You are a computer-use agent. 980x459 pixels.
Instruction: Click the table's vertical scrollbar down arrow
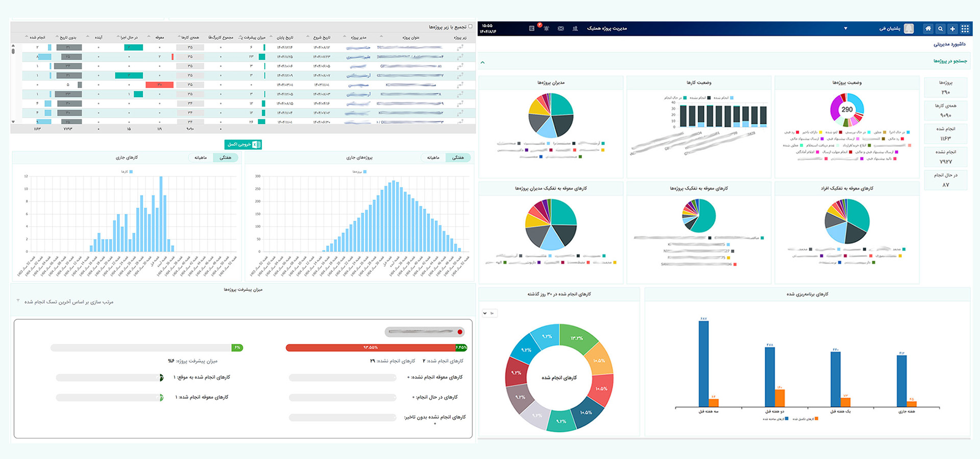point(13,122)
